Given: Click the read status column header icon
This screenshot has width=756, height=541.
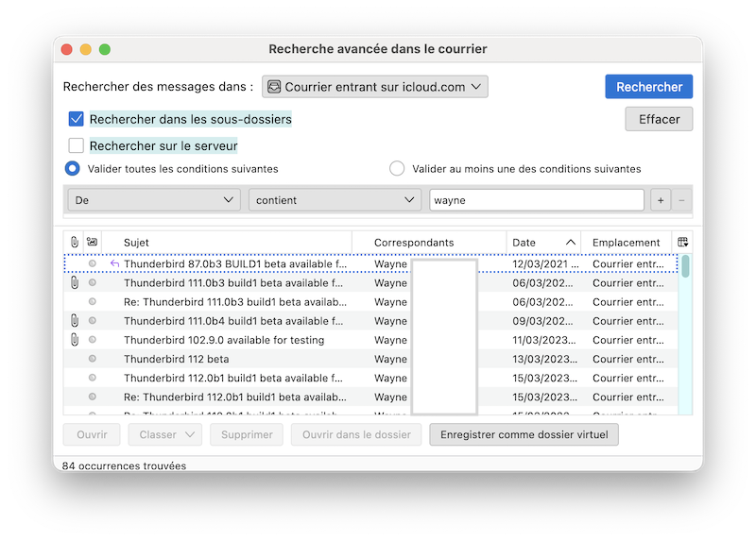Looking at the screenshot, I should (92, 242).
